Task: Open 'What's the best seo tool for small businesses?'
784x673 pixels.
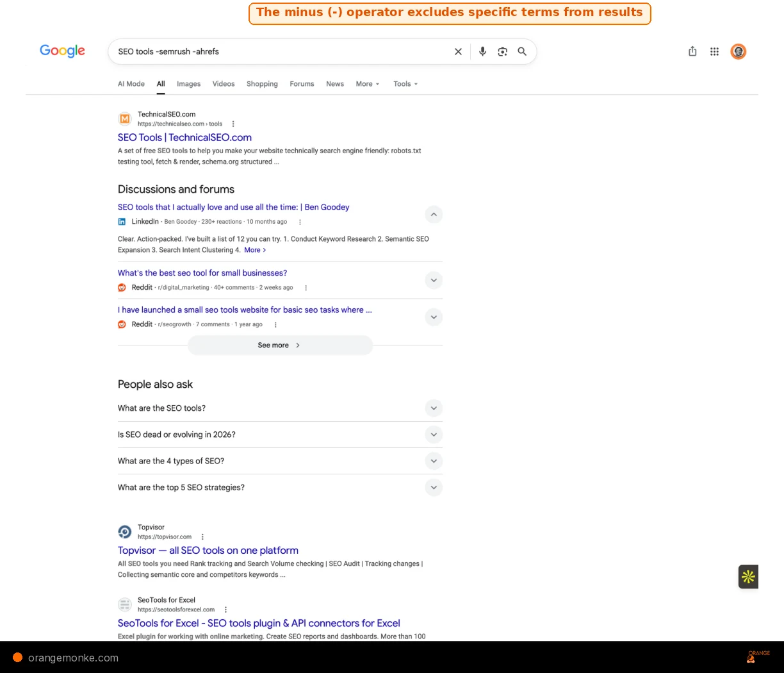Action: tap(202, 273)
